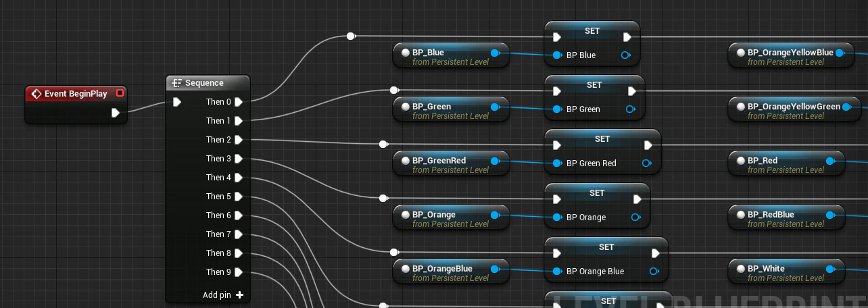Select the BP_Orange reference node
The width and height of the screenshot is (868, 308).
pos(451,217)
